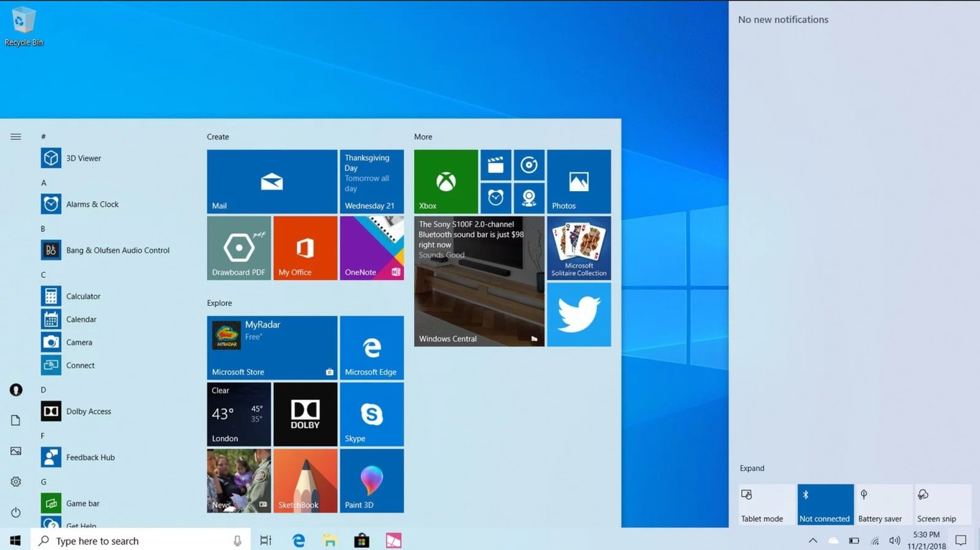Expand the Start menu hamburger navigation

16,136
